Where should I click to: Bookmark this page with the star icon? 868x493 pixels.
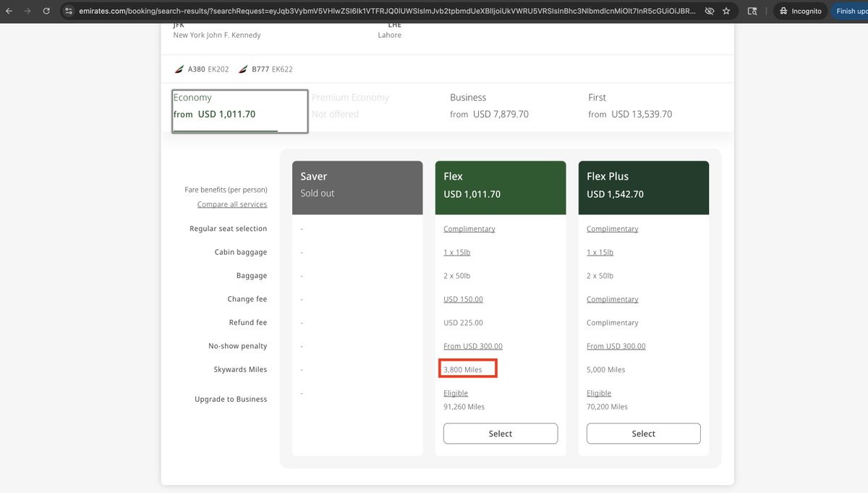pyautogui.click(x=726, y=12)
